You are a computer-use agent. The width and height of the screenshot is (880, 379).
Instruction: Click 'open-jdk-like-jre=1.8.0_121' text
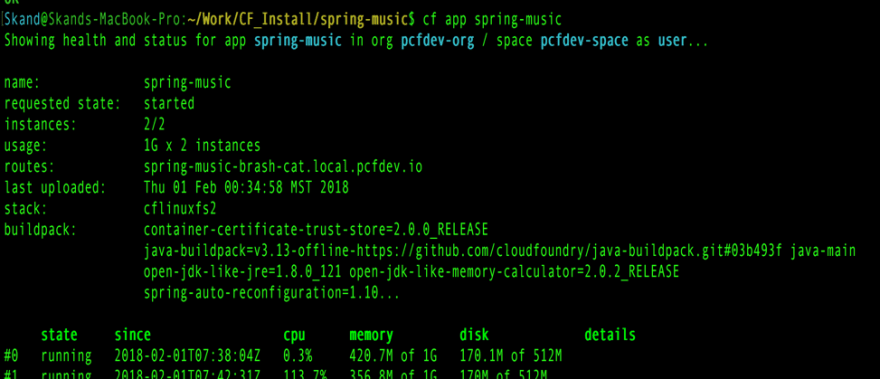click(x=242, y=272)
